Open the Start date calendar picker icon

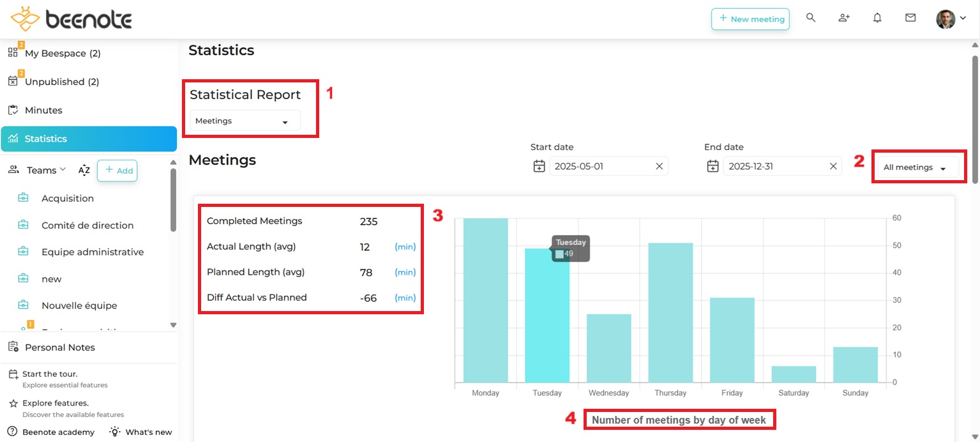coord(539,165)
